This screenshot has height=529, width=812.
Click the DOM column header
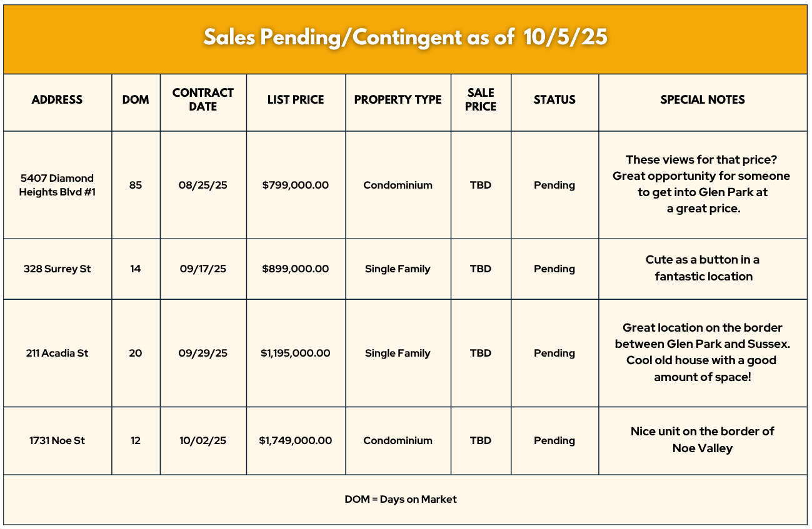pyautogui.click(x=136, y=99)
